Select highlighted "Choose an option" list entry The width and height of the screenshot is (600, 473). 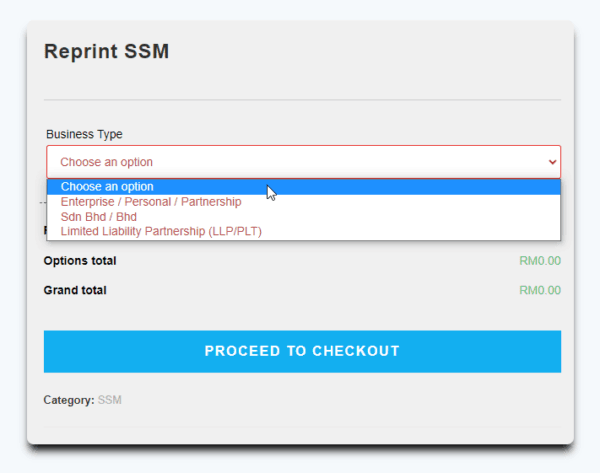pos(107,186)
